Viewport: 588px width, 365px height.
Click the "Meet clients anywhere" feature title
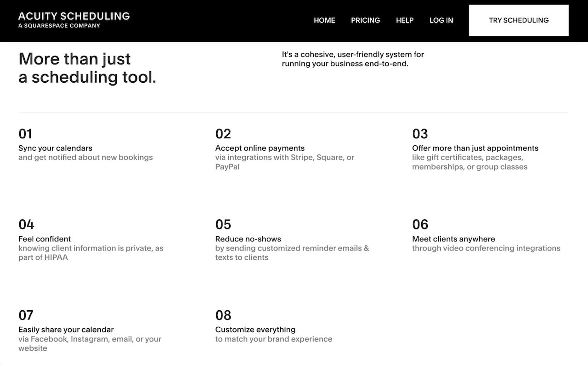(x=453, y=239)
